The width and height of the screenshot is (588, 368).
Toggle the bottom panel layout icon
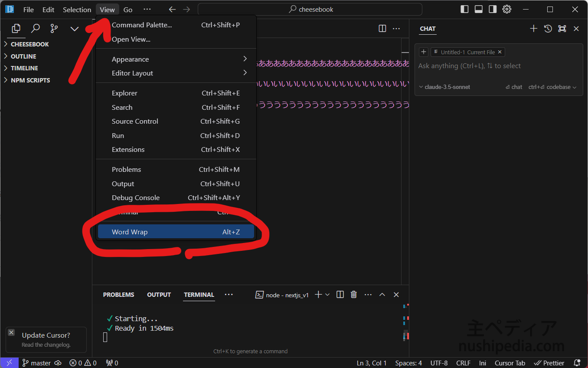[479, 10]
